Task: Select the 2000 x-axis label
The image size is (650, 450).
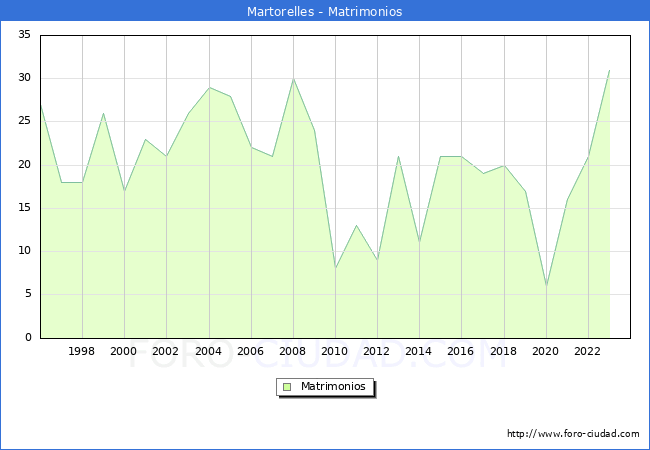Action: coord(124,352)
